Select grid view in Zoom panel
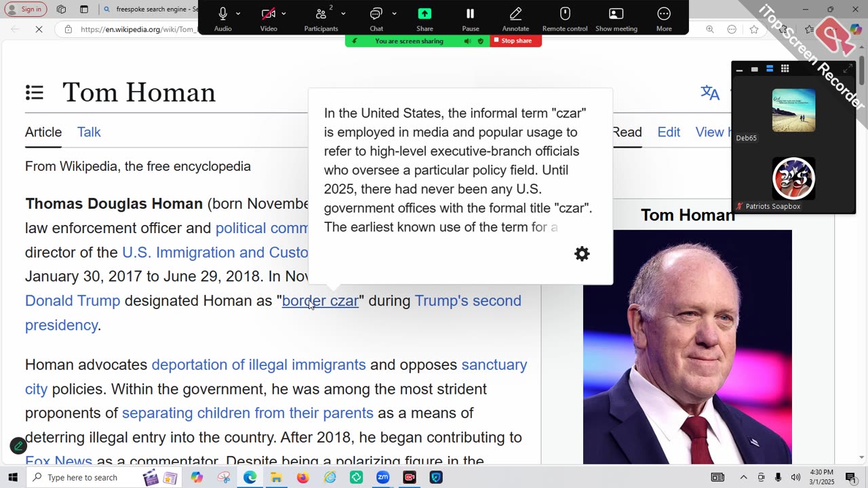The image size is (868, 488). (x=785, y=68)
